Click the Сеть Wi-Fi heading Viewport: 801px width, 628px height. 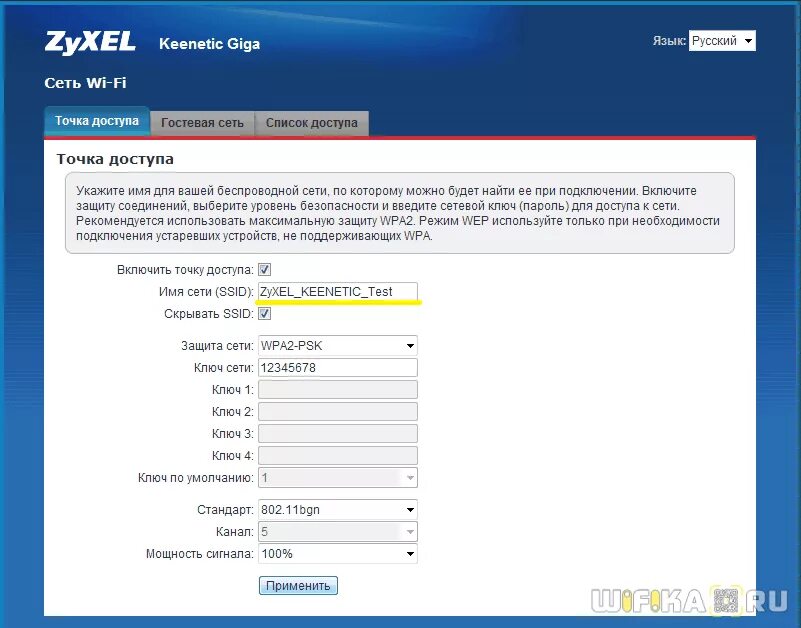tap(85, 83)
